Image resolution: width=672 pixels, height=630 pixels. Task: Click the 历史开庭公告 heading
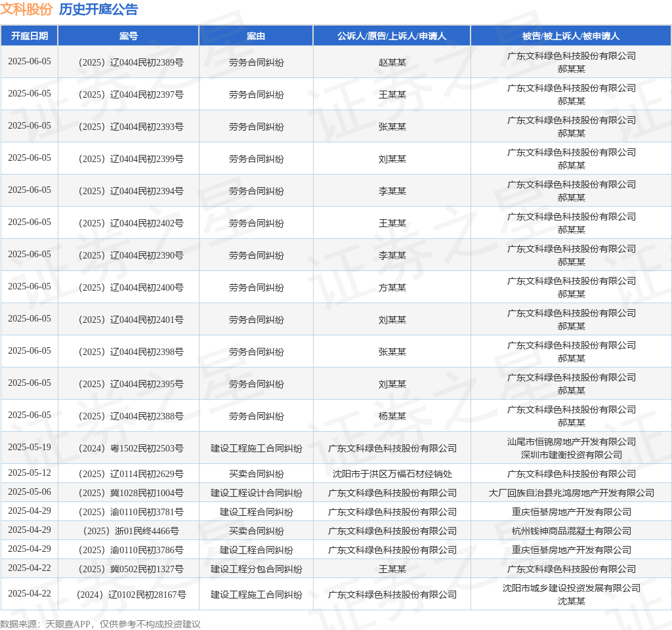[98, 9]
